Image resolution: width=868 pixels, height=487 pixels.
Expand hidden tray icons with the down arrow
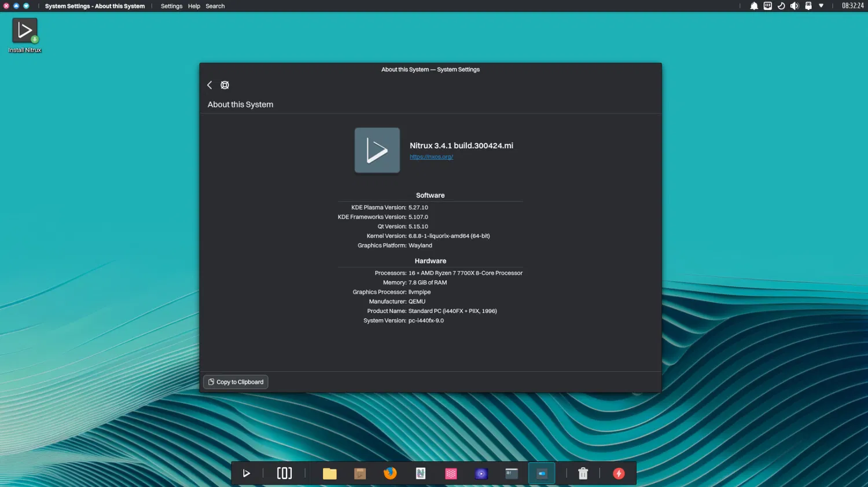coord(821,6)
